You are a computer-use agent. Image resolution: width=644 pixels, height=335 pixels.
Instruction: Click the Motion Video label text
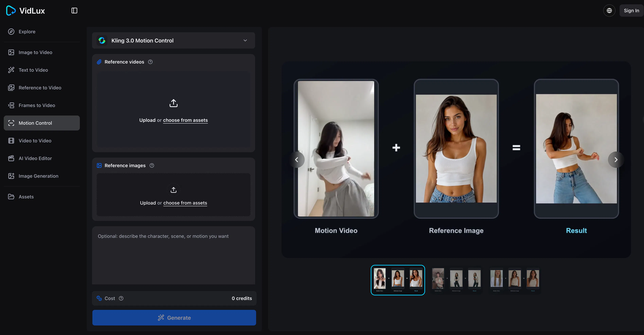(336, 231)
